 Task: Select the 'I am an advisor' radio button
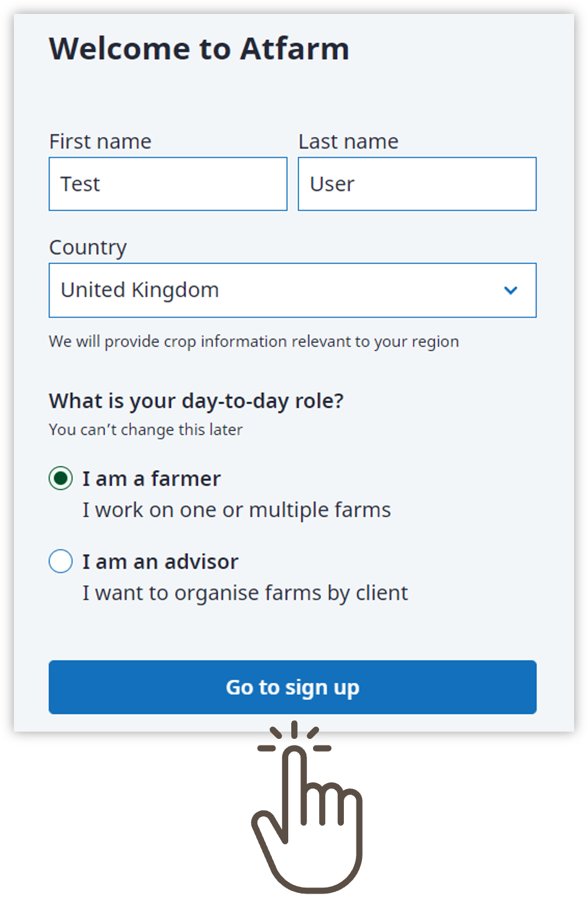(60, 561)
